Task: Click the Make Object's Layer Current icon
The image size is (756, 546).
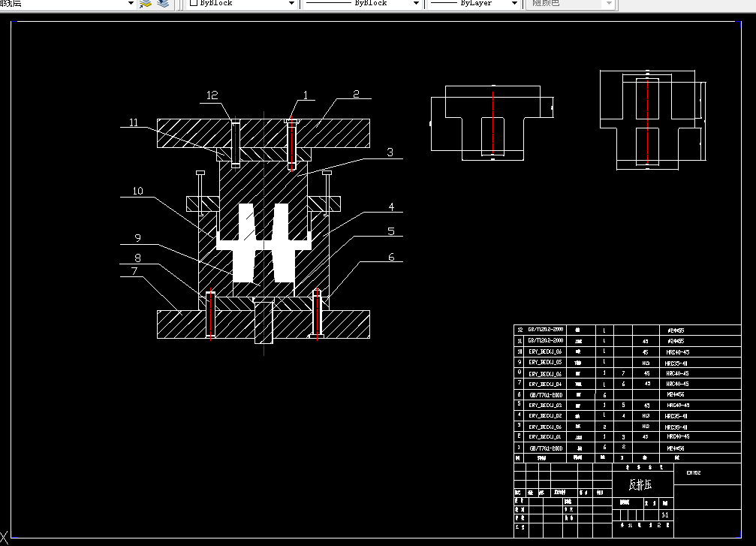Action: [x=145, y=3]
